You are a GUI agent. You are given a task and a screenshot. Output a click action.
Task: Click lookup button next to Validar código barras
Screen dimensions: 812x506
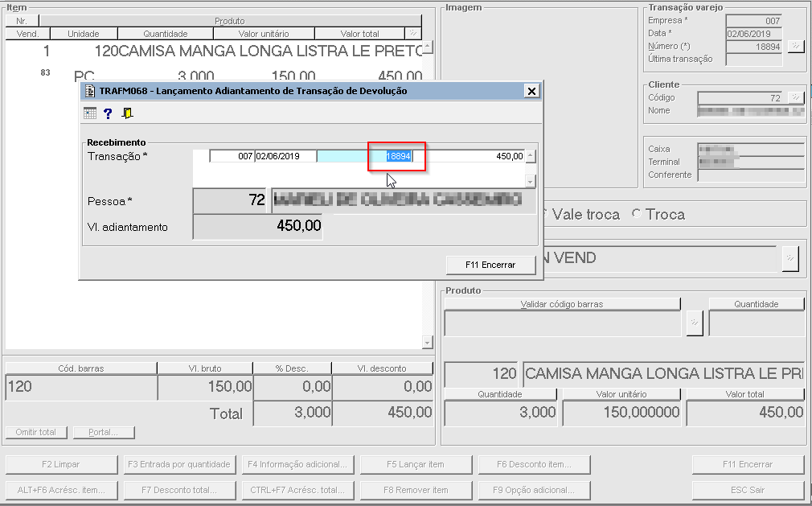(x=694, y=323)
